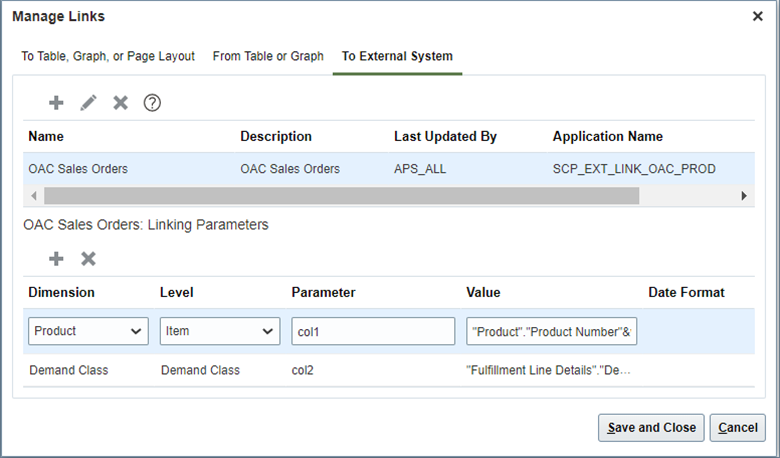Add a new linking parameter
This screenshot has height=458, width=780.
[x=56, y=258]
